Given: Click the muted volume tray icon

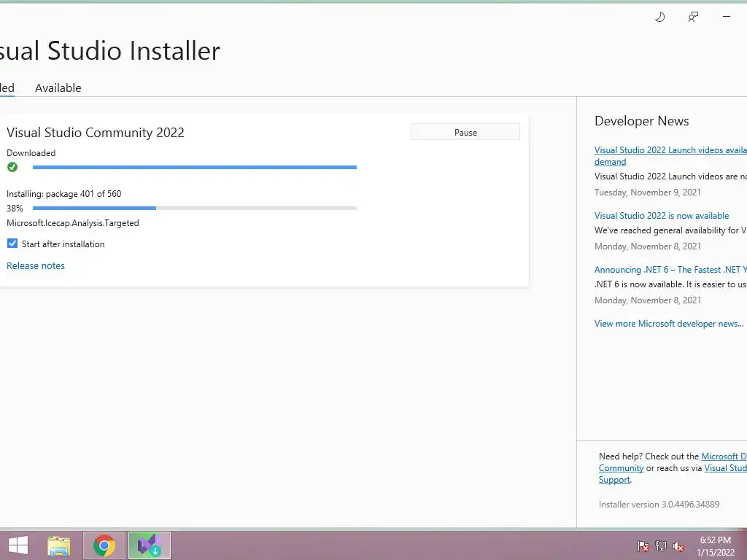Looking at the screenshot, I should [x=678, y=545].
